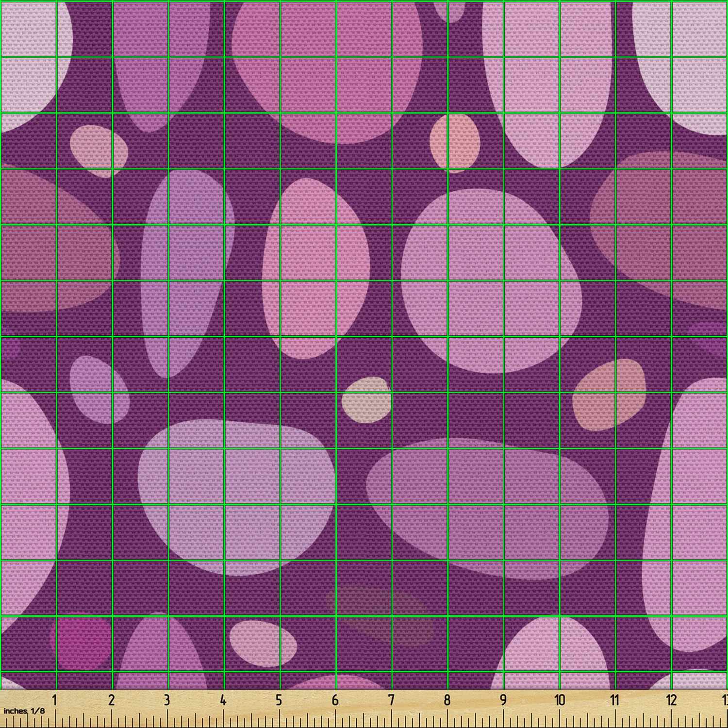Click the ruler's number 11
Image resolution: width=728 pixels, height=728 pixels.
click(x=615, y=700)
